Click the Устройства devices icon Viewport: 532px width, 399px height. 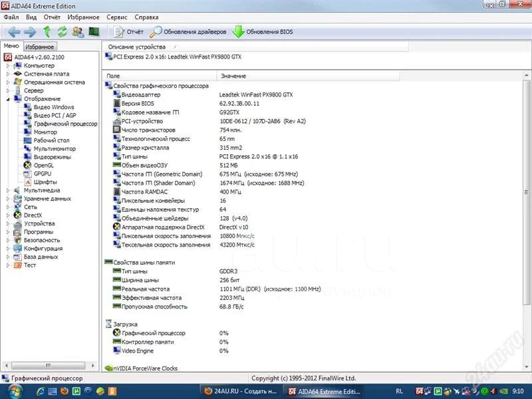pyautogui.click(x=18, y=223)
